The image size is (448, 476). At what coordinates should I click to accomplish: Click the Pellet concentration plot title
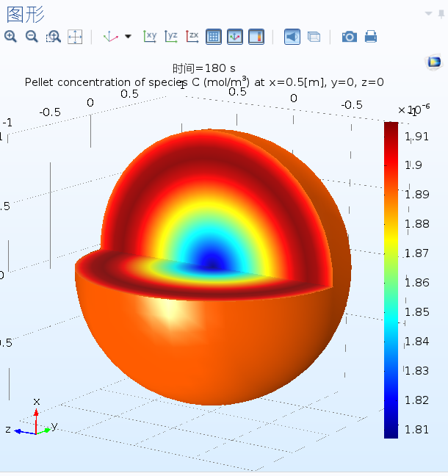point(204,82)
